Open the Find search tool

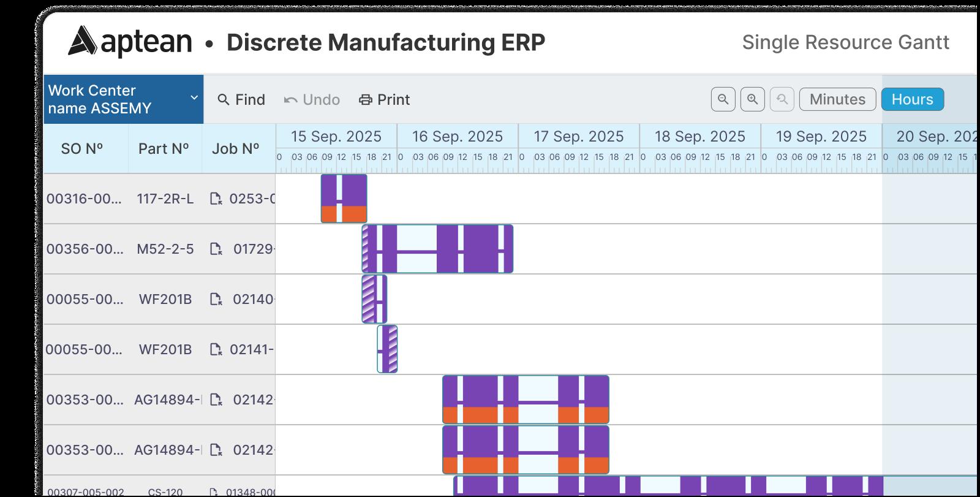241,100
